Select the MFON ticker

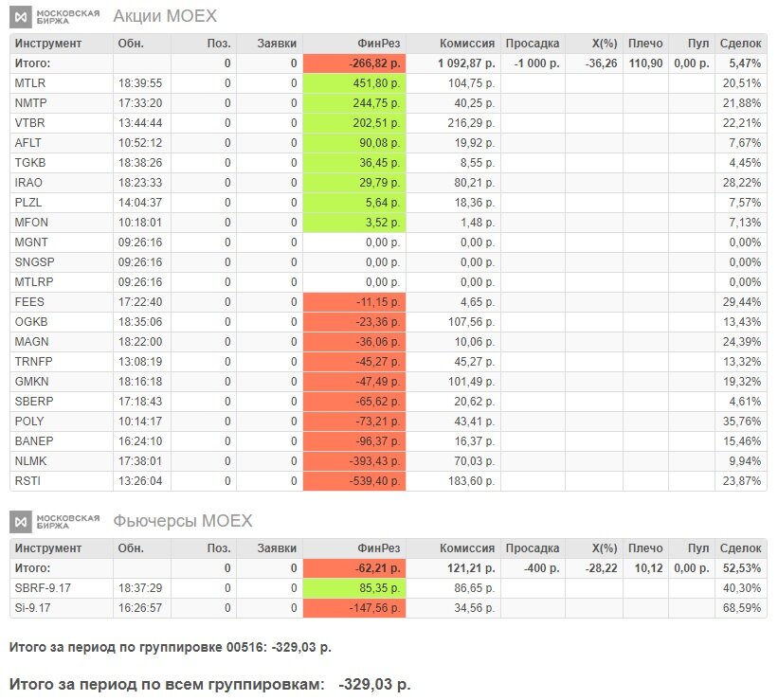coord(31,223)
